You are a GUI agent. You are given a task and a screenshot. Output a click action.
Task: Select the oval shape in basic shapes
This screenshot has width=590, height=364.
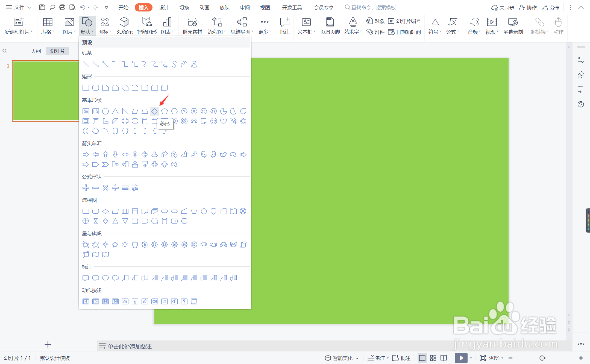pyautogui.click(x=105, y=111)
